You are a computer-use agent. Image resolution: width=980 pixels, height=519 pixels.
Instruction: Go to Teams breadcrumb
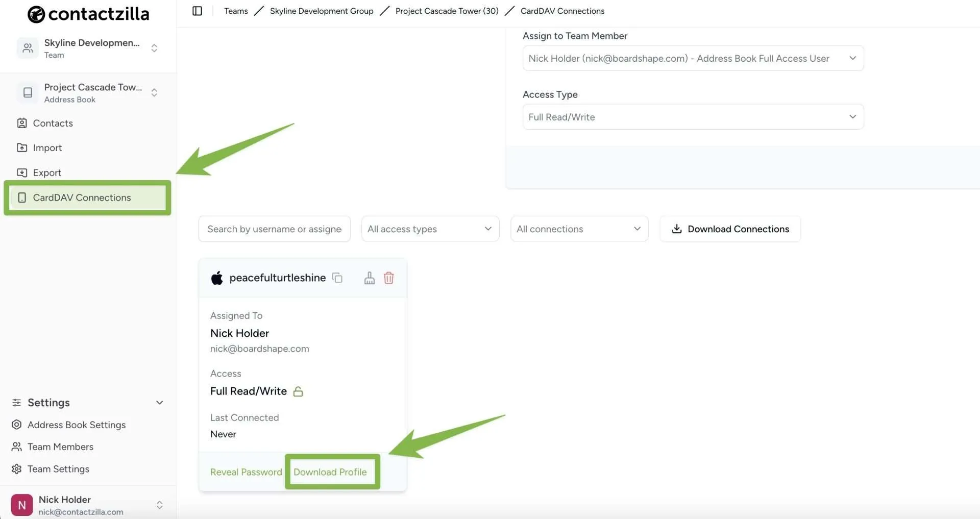[236, 11]
